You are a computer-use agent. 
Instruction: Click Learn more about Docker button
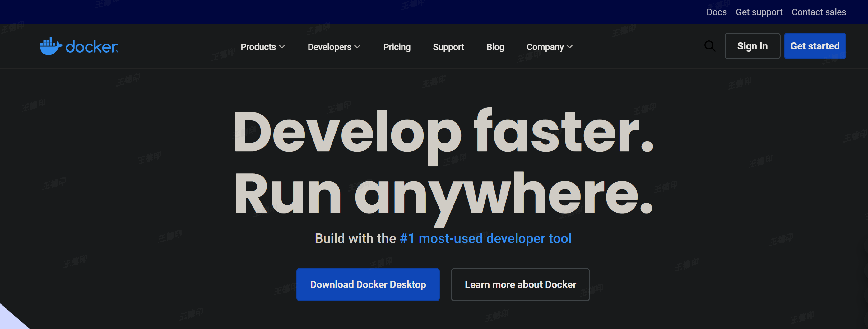[520, 284]
